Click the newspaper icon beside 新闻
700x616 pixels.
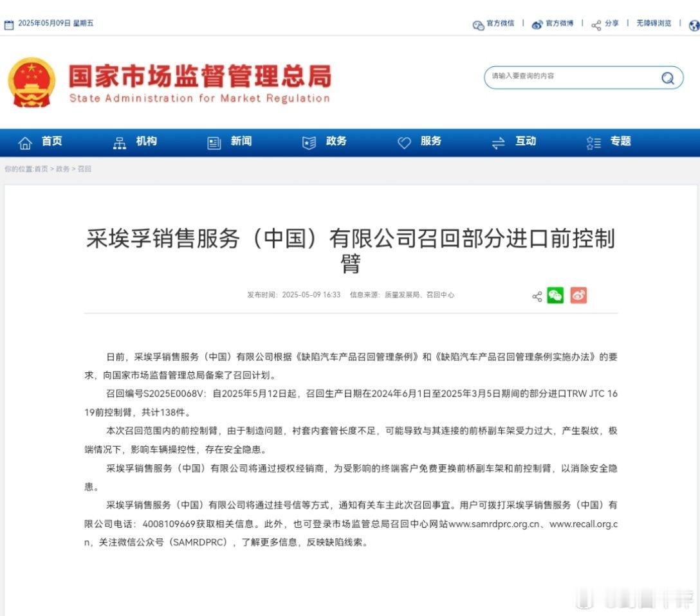[214, 143]
